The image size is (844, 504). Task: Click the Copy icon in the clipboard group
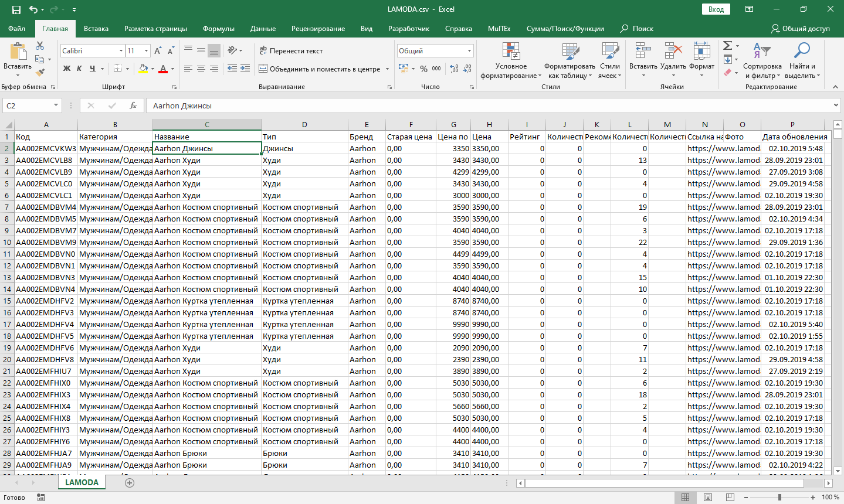point(39,59)
